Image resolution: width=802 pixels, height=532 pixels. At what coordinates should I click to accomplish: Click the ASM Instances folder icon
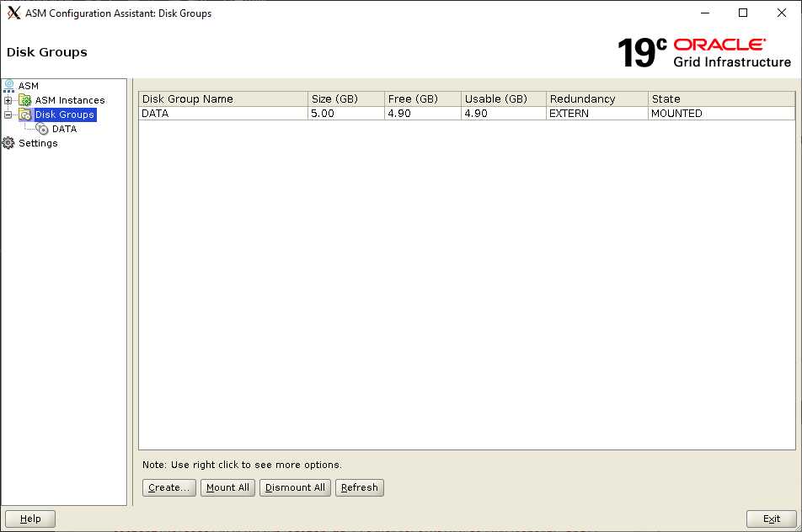(x=25, y=100)
